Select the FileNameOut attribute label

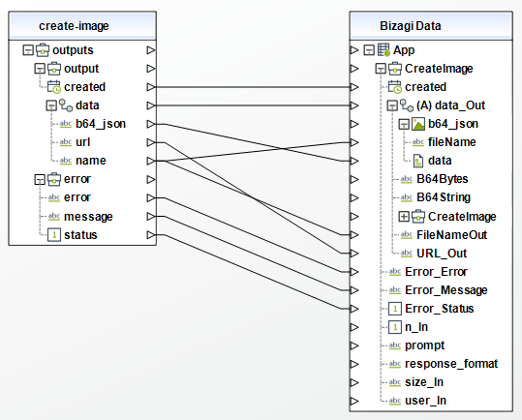(451, 235)
